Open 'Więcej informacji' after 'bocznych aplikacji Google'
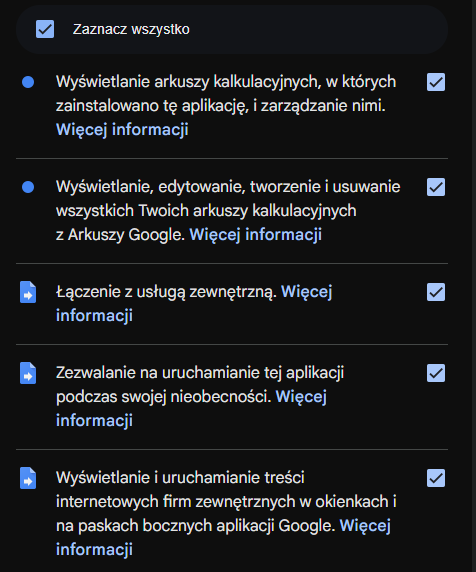The image size is (476, 572). (223, 537)
